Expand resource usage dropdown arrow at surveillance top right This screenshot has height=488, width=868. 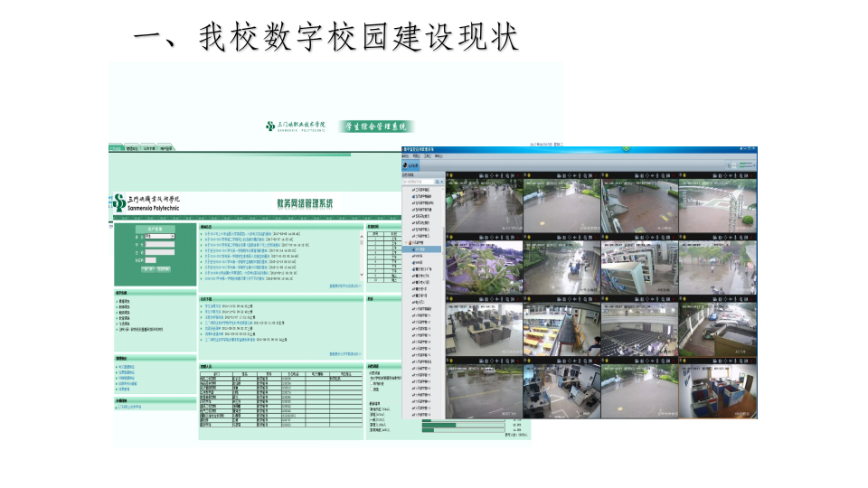754,164
